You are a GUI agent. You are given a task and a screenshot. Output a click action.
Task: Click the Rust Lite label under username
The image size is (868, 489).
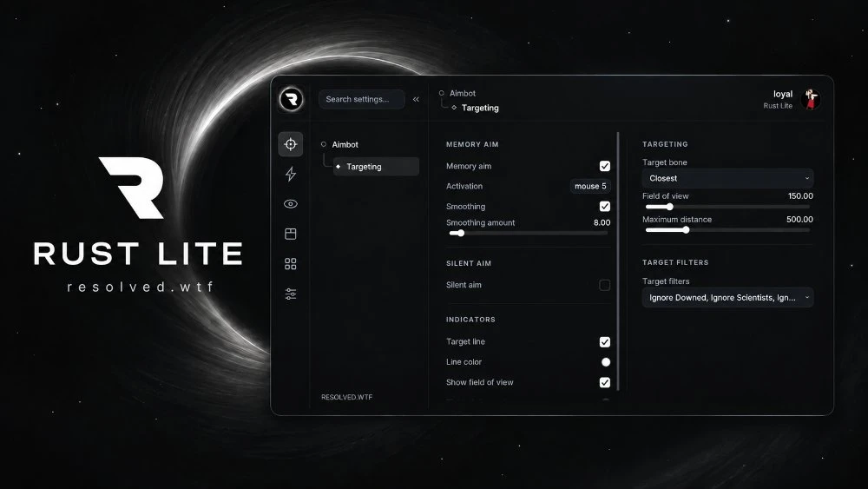pyautogui.click(x=778, y=106)
